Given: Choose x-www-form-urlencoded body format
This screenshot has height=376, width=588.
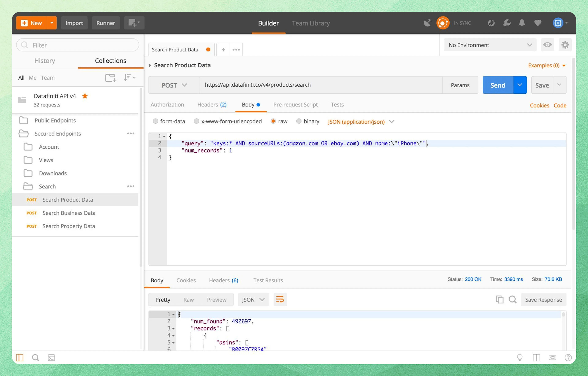Looking at the screenshot, I should click(196, 121).
